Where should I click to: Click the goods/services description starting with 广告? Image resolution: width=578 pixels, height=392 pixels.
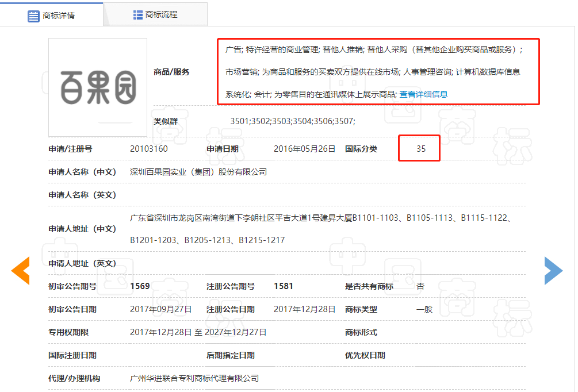(x=374, y=72)
